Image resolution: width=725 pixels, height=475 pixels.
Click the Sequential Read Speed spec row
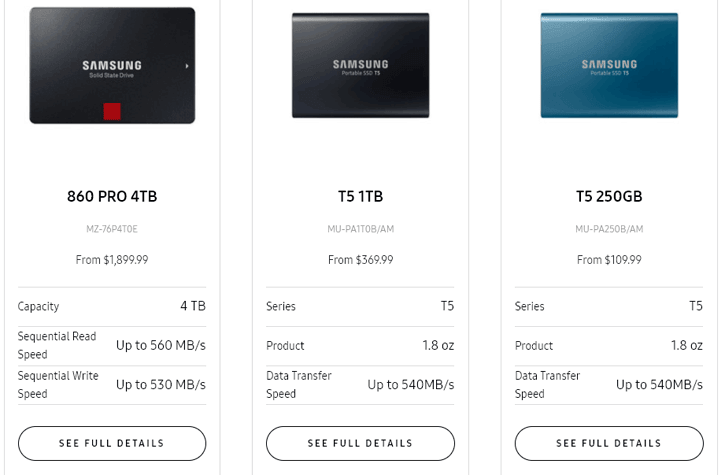pos(112,345)
